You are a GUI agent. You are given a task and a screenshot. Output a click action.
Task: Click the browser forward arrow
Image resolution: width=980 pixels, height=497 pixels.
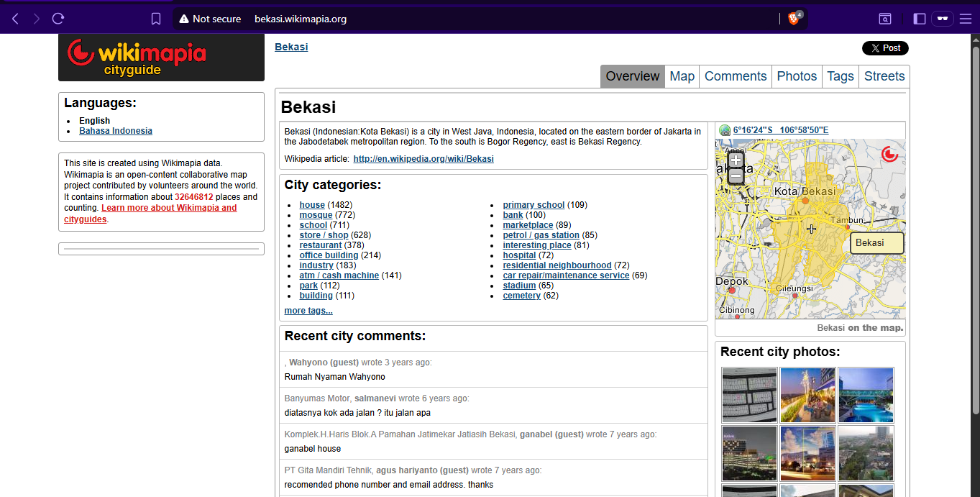click(x=37, y=19)
